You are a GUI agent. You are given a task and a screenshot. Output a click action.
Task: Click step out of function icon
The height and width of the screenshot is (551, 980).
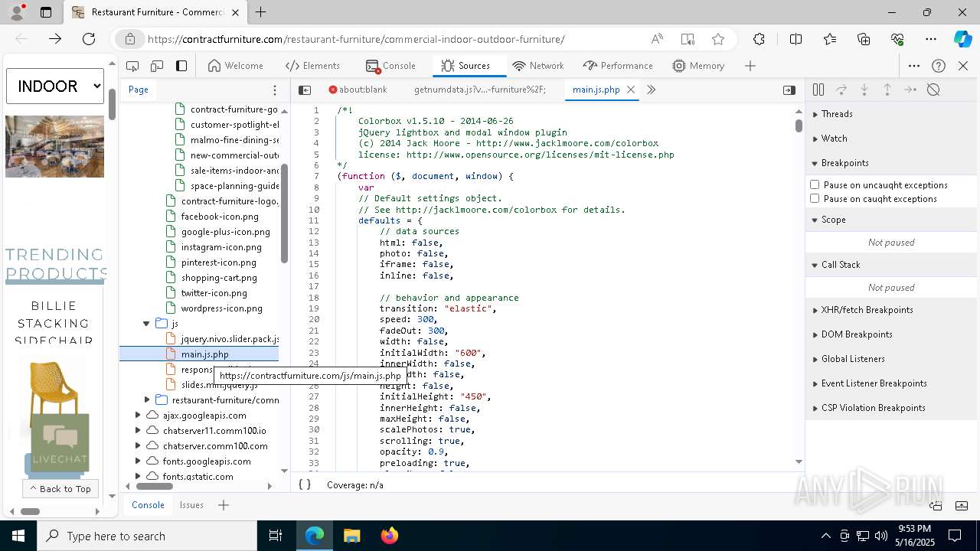887,90
